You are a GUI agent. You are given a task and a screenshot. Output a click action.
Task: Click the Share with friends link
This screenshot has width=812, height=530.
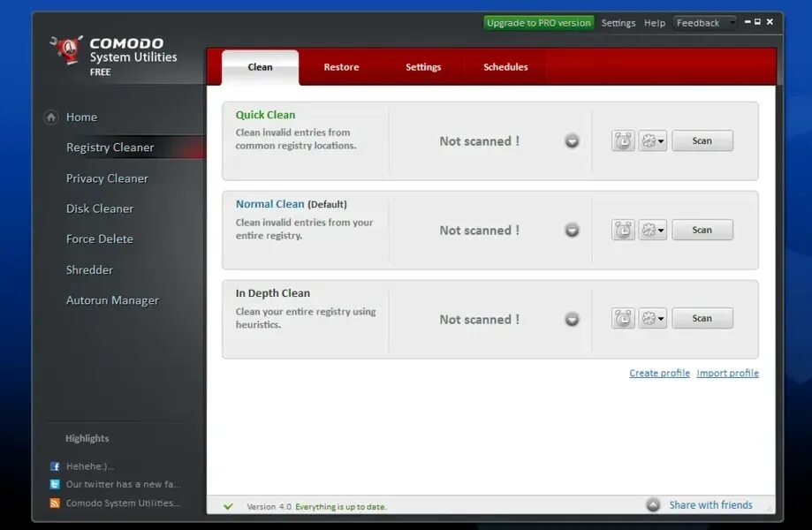coord(710,504)
